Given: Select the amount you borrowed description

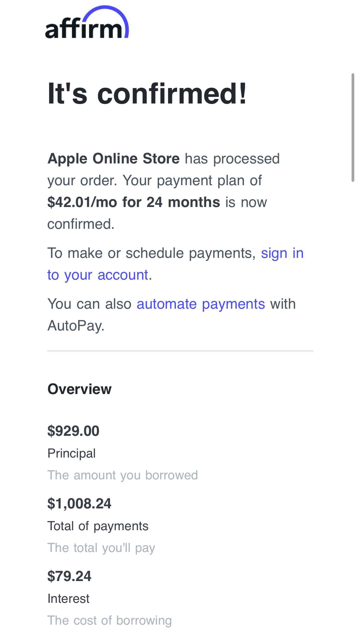Looking at the screenshot, I should pos(122,475).
